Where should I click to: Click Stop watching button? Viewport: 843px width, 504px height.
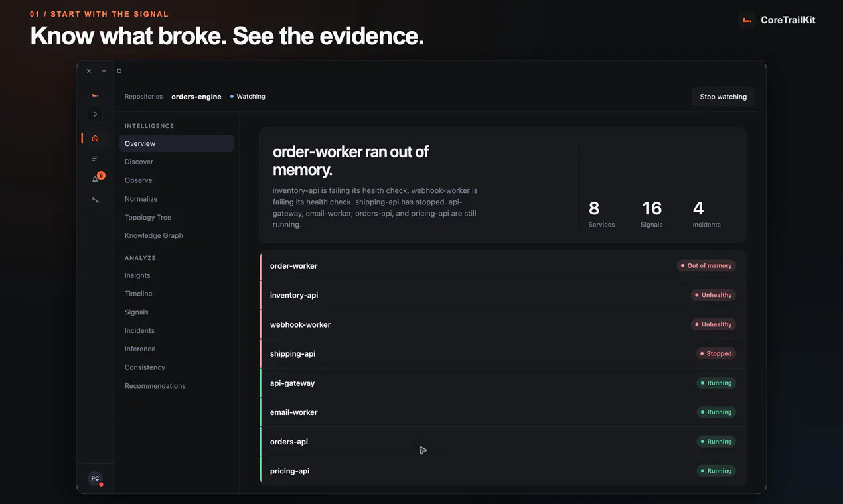coord(723,97)
